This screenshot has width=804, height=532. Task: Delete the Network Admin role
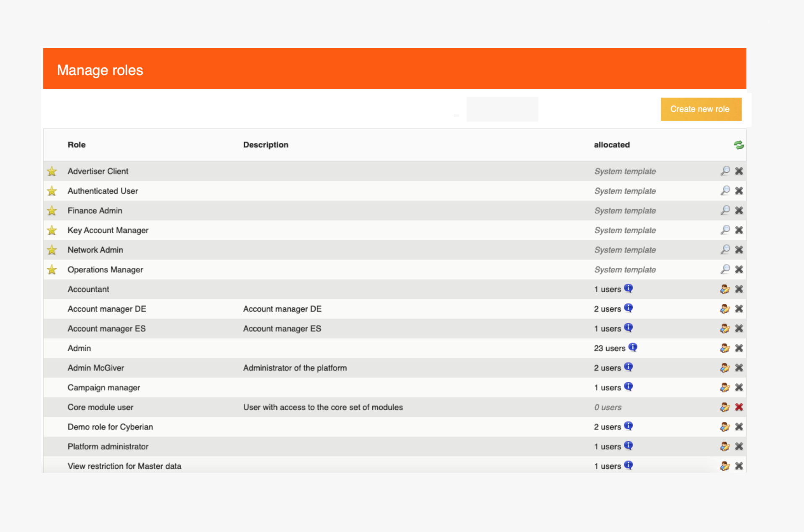(739, 249)
